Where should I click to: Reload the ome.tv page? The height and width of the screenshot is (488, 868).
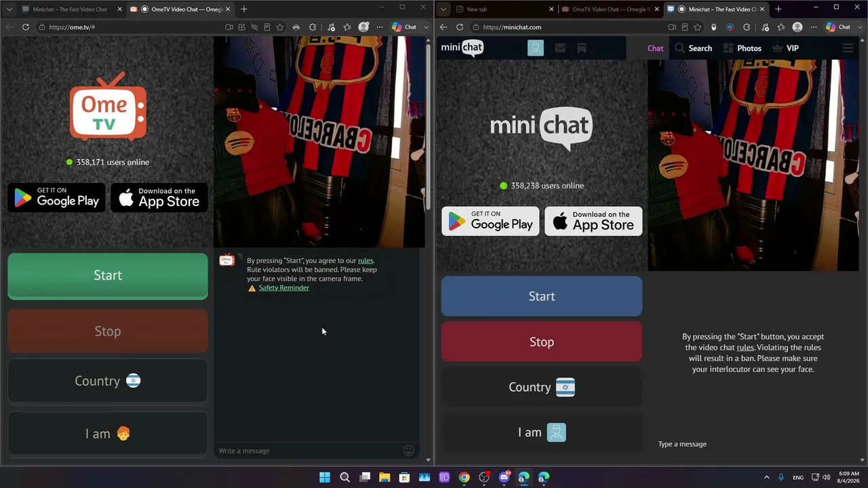point(26,27)
